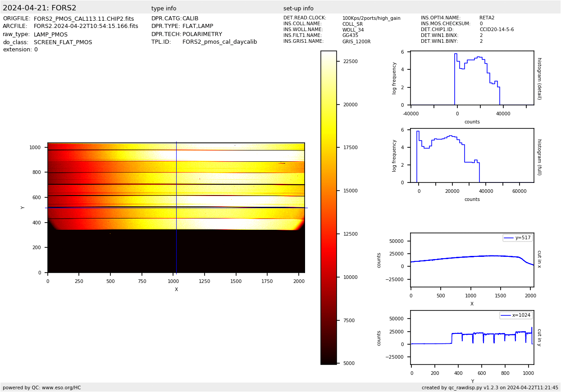Click the ORIGFILE name FORS2_PMOS_CAL113.11.CHIP2.fits
This screenshot has width=561, height=392.
pyautogui.click(x=84, y=19)
